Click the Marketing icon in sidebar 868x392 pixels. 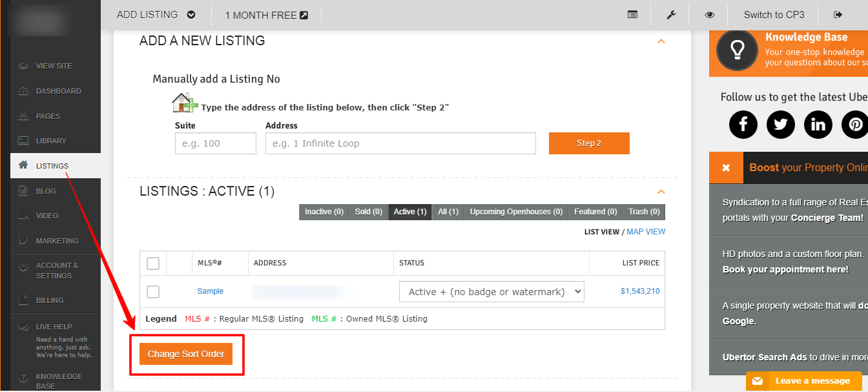click(x=23, y=240)
